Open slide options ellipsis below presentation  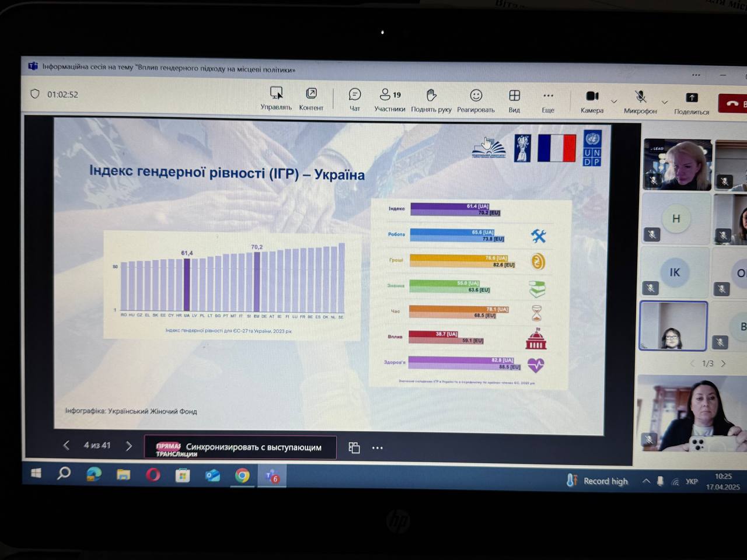point(378,448)
